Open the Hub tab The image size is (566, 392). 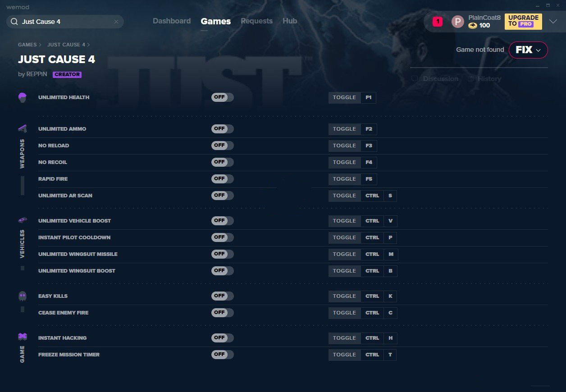coord(290,21)
